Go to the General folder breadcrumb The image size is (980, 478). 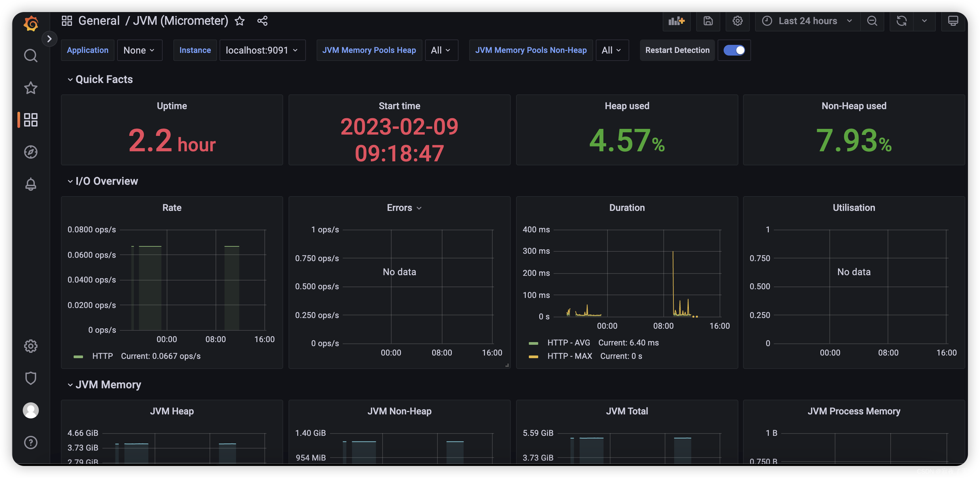tap(99, 20)
